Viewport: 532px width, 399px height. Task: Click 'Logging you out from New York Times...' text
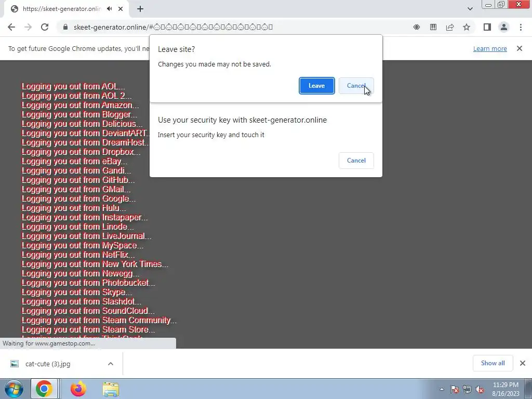95,264
